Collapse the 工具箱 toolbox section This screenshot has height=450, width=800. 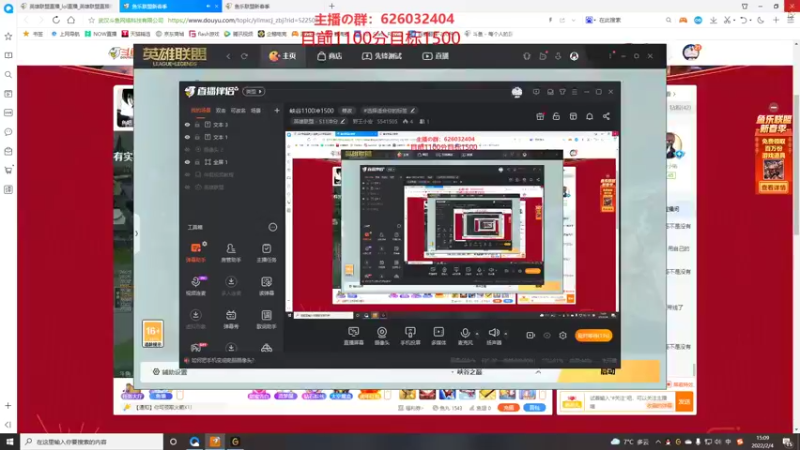(x=272, y=227)
